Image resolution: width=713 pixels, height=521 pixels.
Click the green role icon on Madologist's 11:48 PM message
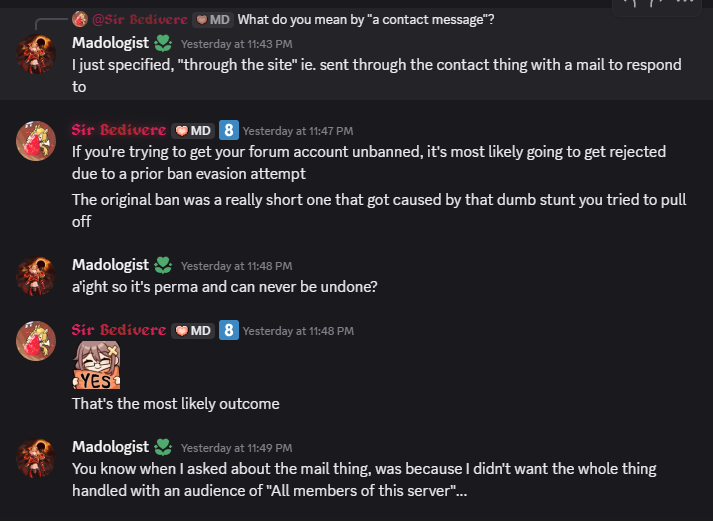click(163, 265)
